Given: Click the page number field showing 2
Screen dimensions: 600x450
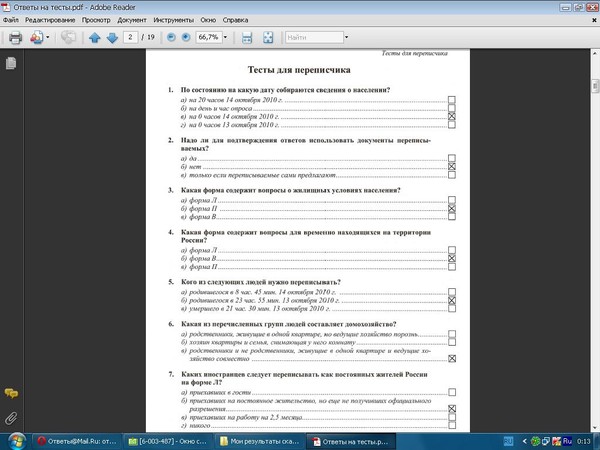Looking at the screenshot, I should coord(130,37).
